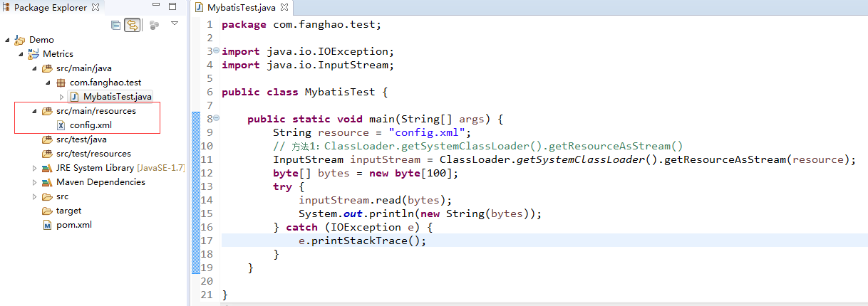Click the Demo working set icon
This screenshot has height=306, width=868.
[x=19, y=40]
